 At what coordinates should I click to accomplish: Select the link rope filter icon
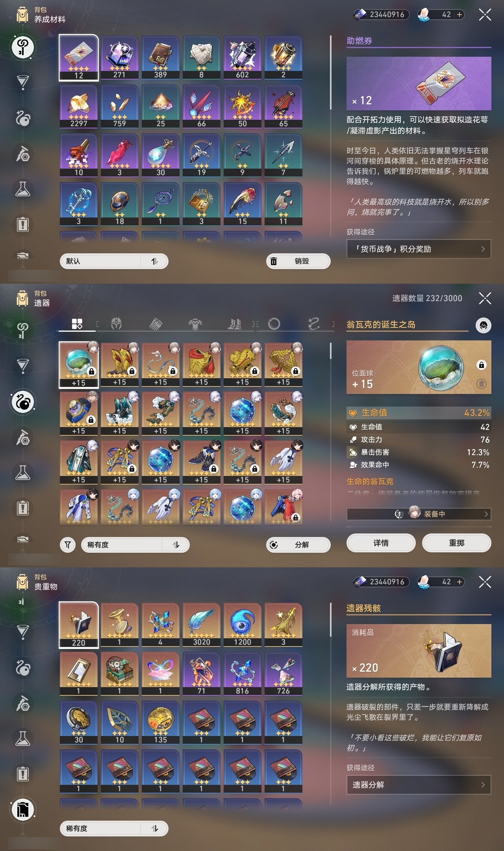point(313,324)
